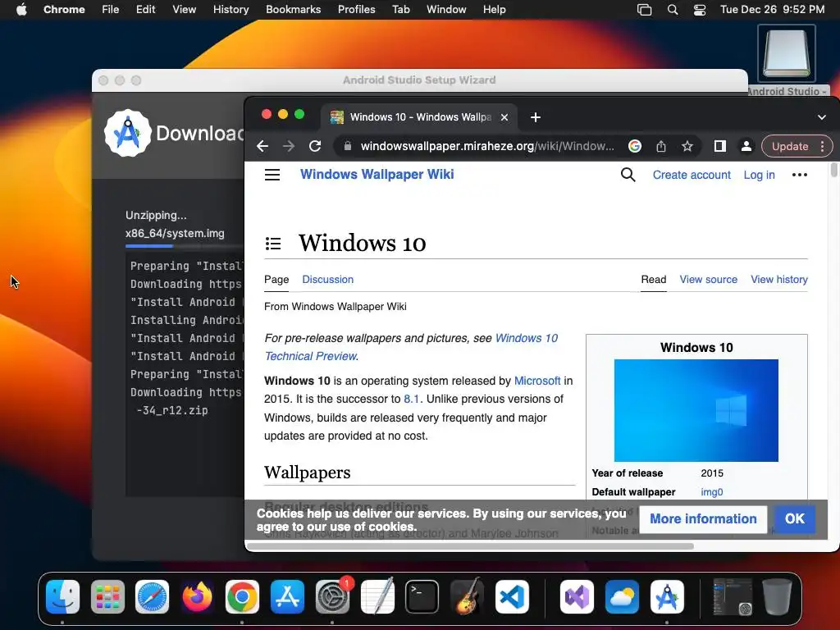Click the Android Studio disk drive desktop icon

coord(786,53)
